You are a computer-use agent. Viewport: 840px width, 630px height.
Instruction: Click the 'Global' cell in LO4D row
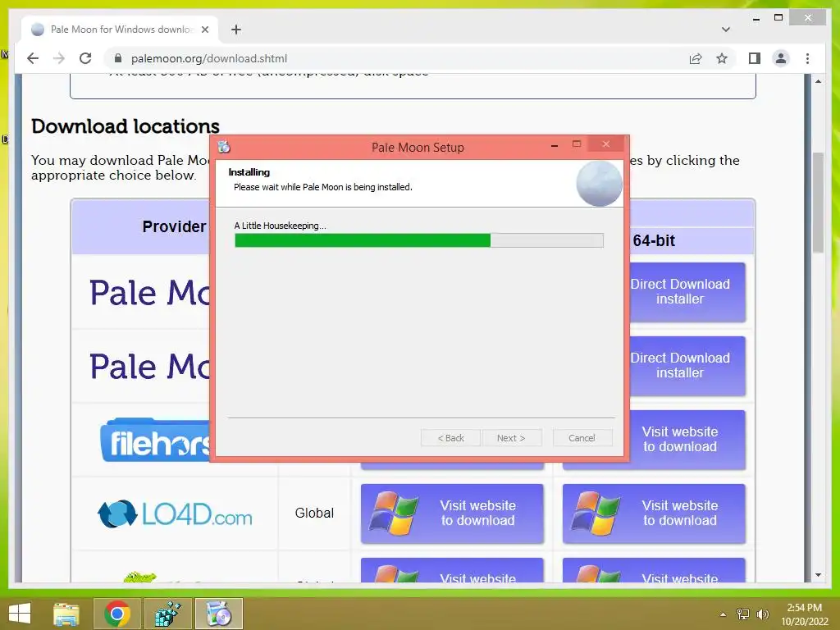click(314, 514)
